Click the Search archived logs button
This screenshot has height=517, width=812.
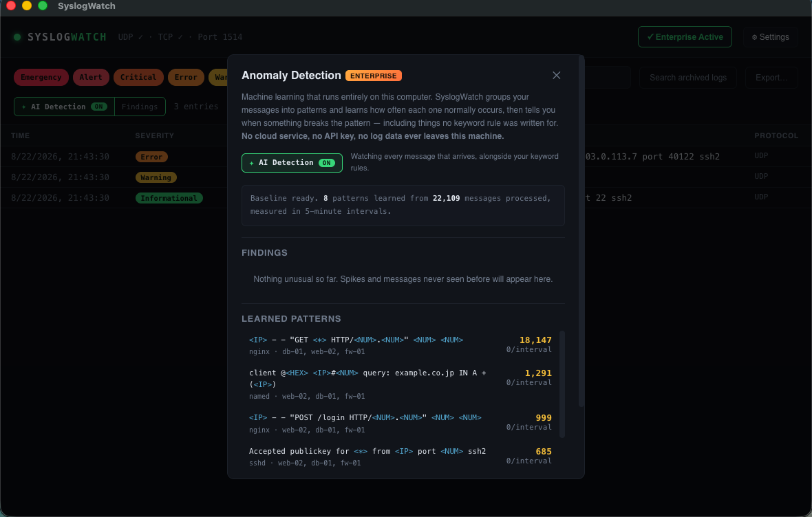(x=687, y=78)
